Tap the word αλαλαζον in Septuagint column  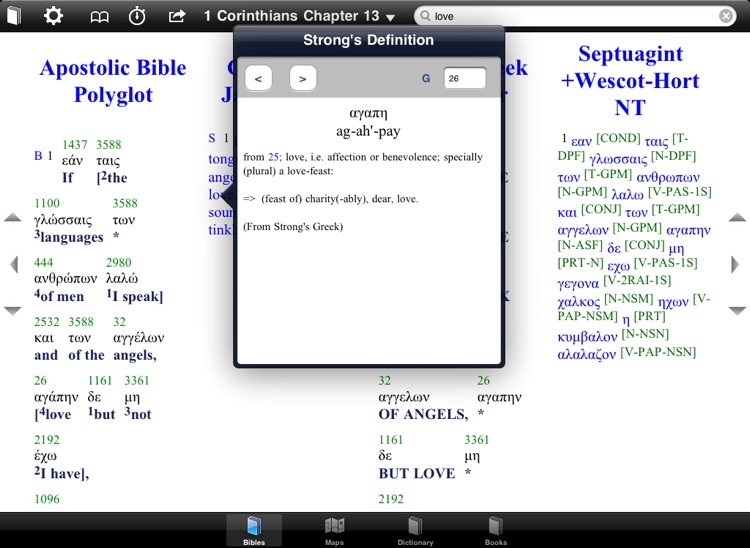pyautogui.click(x=586, y=354)
